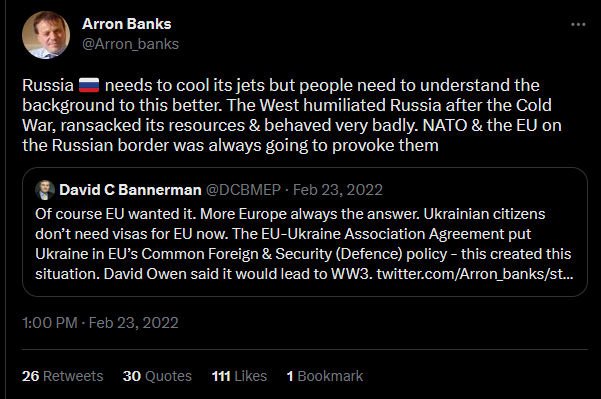
Task: Click the Arron Banks display name
Action: pos(126,24)
